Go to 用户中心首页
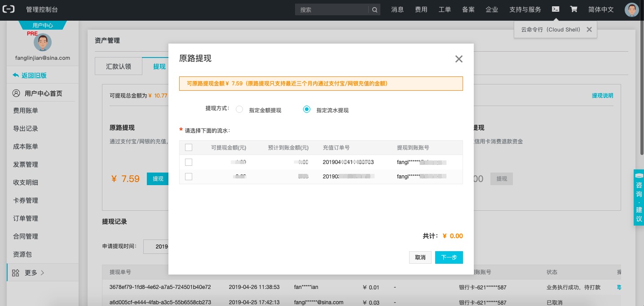The width and height of the screenshot is (644, 306). click(43, 93)
